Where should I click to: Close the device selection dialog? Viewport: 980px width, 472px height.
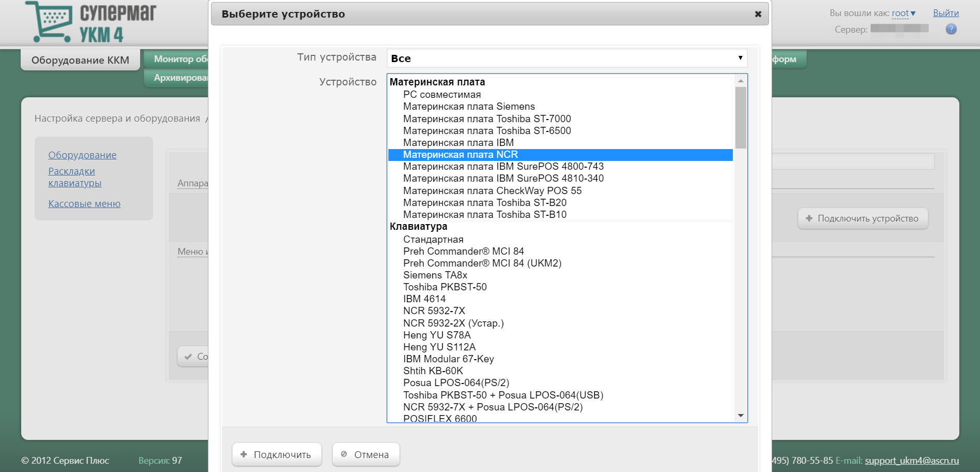coord(758,14)
